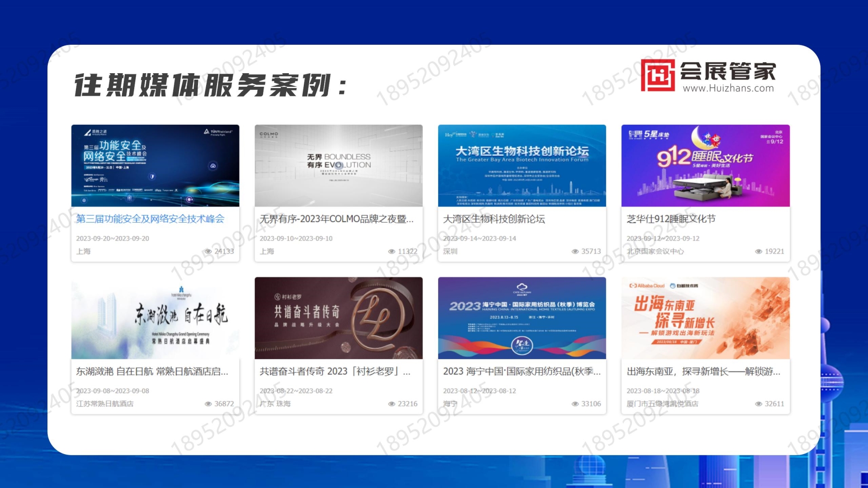Click the eye icon next to 19221
The width and height of the screenshot is (868, 488).
pos(759,252)
